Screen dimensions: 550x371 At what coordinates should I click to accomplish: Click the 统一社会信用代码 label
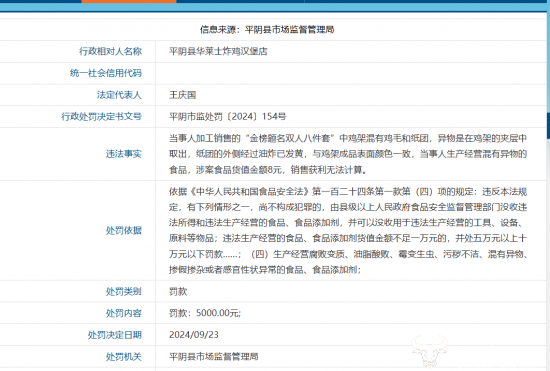[106, 73]
